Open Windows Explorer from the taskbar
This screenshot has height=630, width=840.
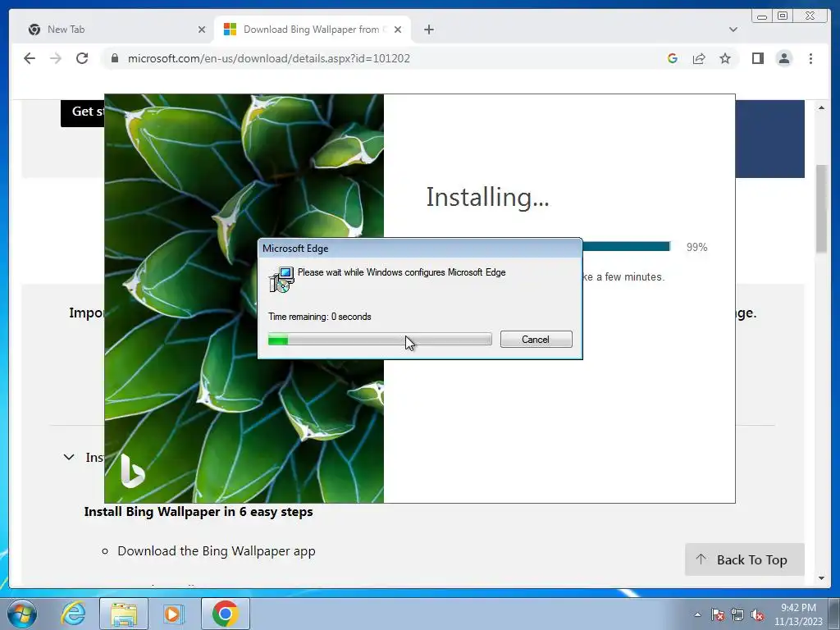click(x=123, y=614)
